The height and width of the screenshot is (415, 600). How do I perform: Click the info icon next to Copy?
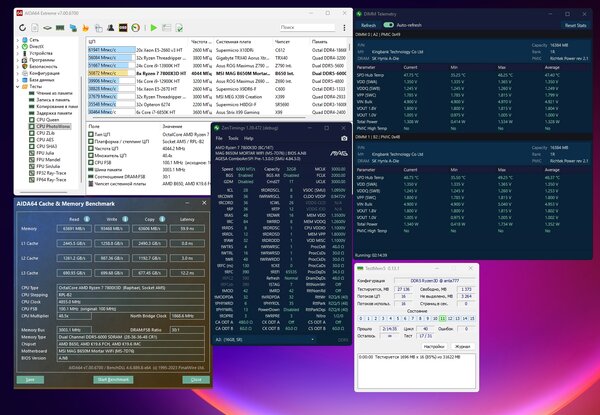pyautogui.click(x=162, y=219)
